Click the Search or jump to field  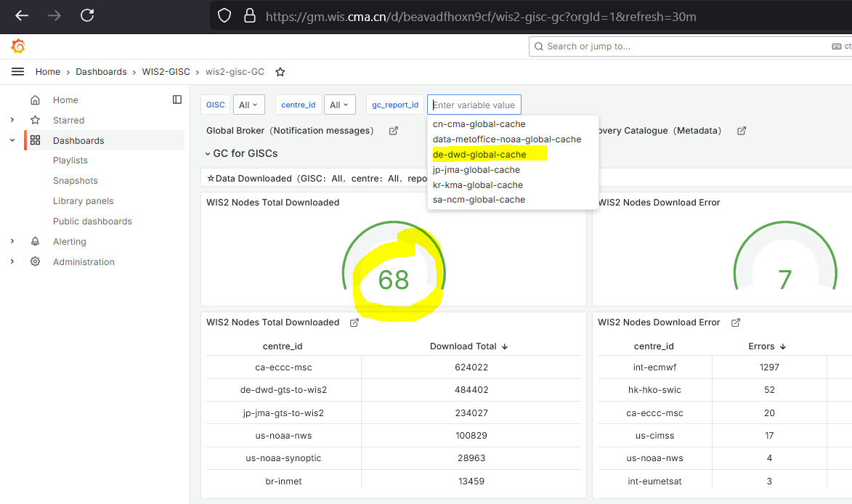pos(690,46)
